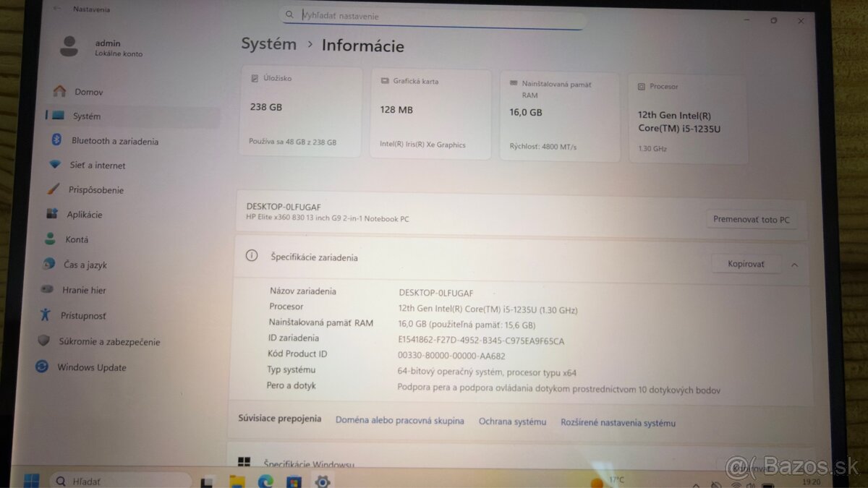Copy device specs with Kopírovať button
This screenshot has width=868, height=488.
tap(746, 264)
